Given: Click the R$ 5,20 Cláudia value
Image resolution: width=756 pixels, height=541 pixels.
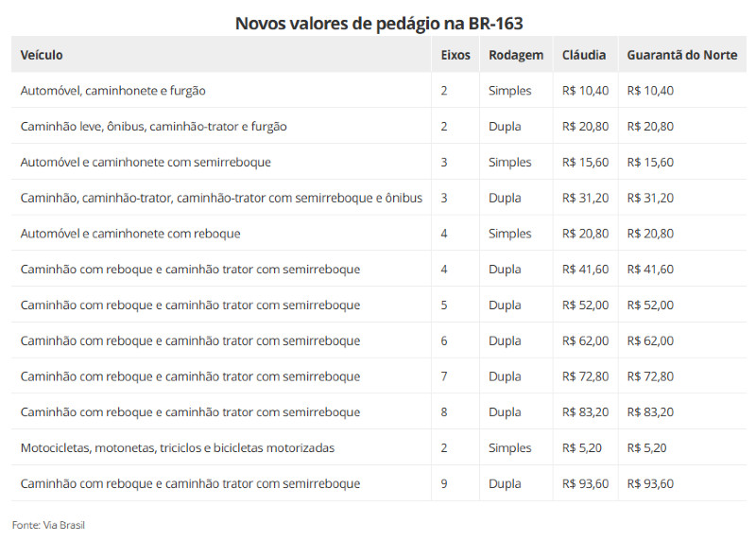Looking at the screenshot, I should point(581,448).
